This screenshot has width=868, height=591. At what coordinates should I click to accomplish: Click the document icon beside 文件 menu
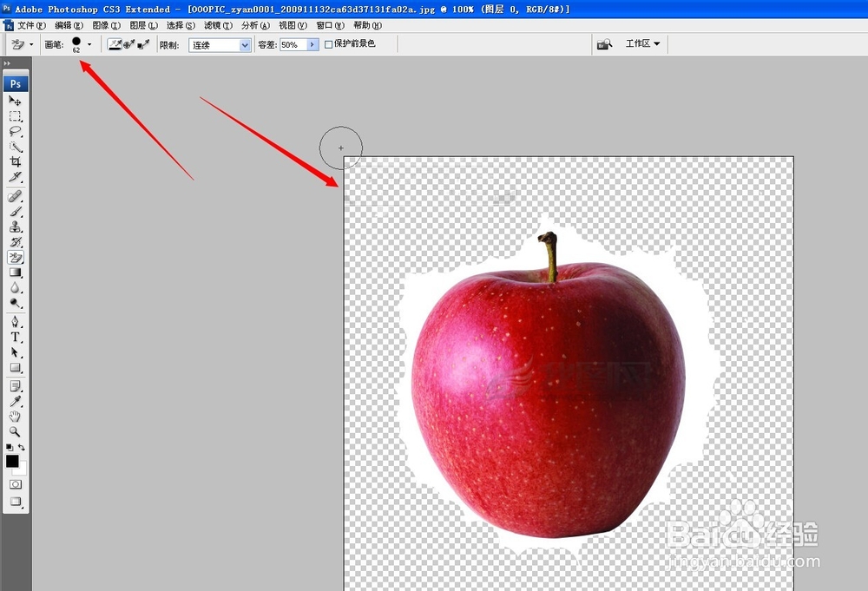[x=9, y=25]
